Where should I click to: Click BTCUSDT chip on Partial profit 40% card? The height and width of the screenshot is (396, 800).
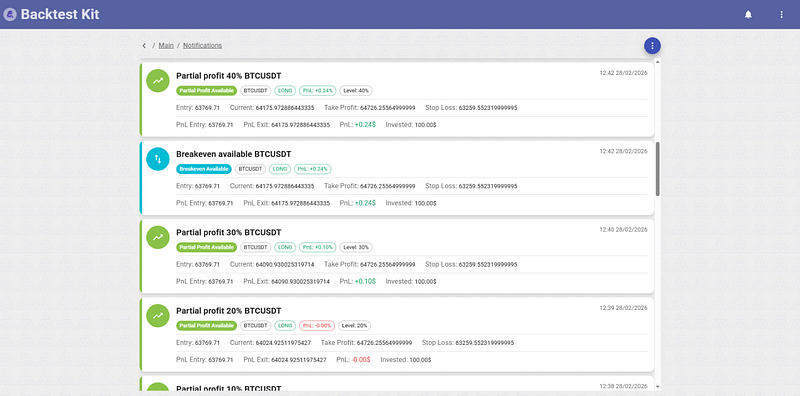point(256,90)
